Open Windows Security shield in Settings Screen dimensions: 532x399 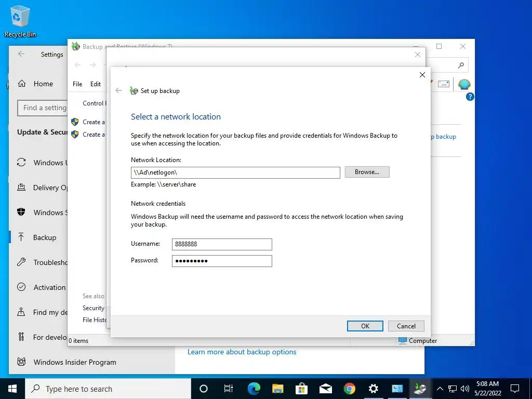pyautogui.click(x=21, y=212)
